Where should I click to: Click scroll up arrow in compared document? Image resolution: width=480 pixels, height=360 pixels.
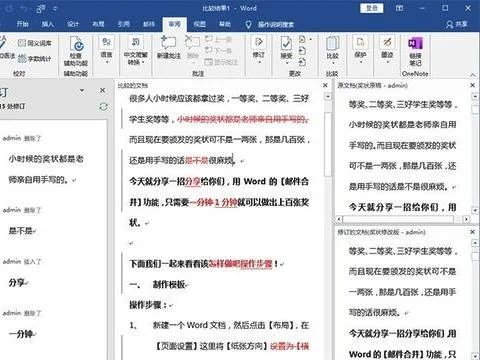tap(328, 96)
